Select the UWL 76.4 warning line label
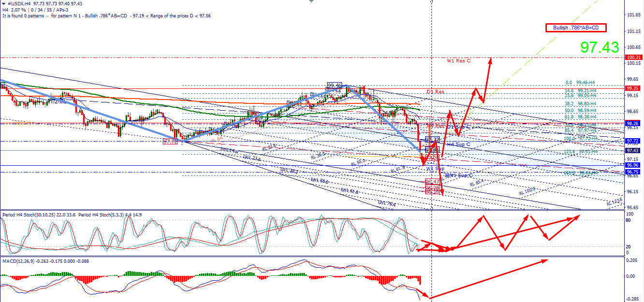 click(x=386, y=204)
